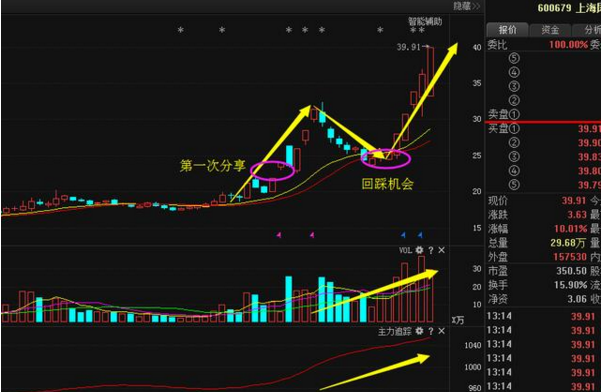The height and width of the screenshot is (392, 601).
Task: Collapse the panel using 隐藏 arrows
Action: (466, 6)
